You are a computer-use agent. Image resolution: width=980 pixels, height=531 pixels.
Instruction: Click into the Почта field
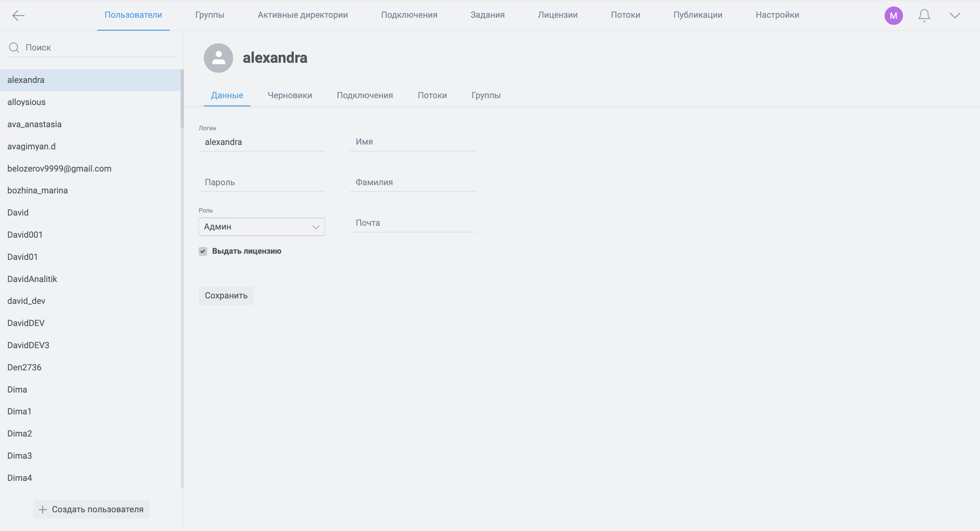[x=412, y=223]
